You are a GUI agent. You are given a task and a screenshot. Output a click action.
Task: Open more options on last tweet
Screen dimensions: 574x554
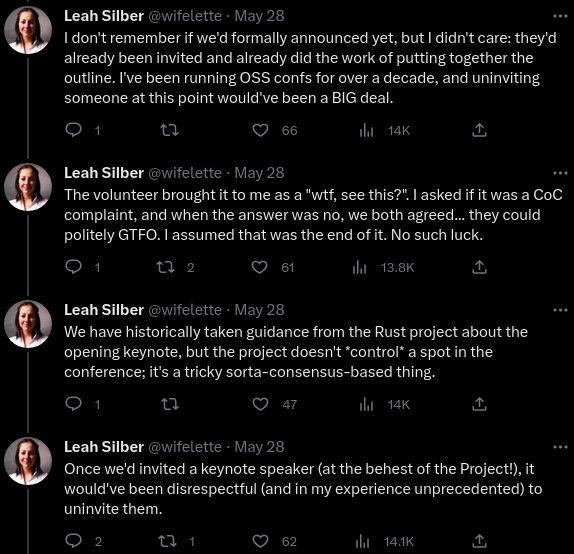pyautogui.click(x=560, y=447)
